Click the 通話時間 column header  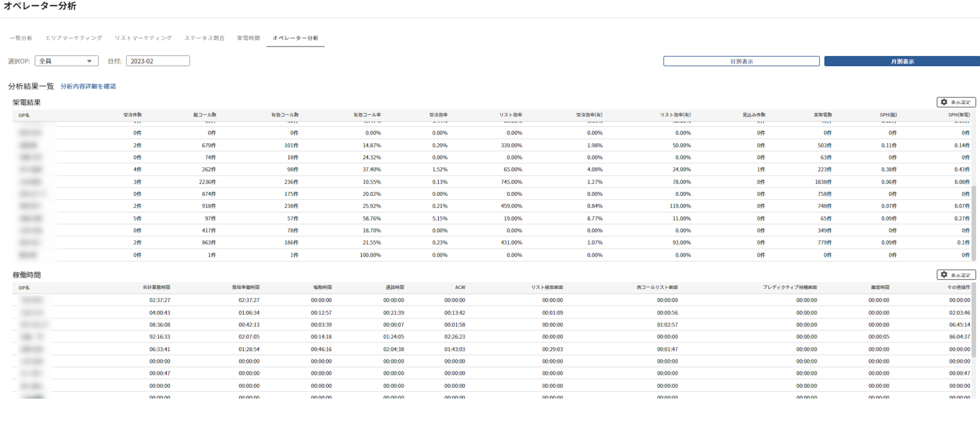tap(393, 288)
